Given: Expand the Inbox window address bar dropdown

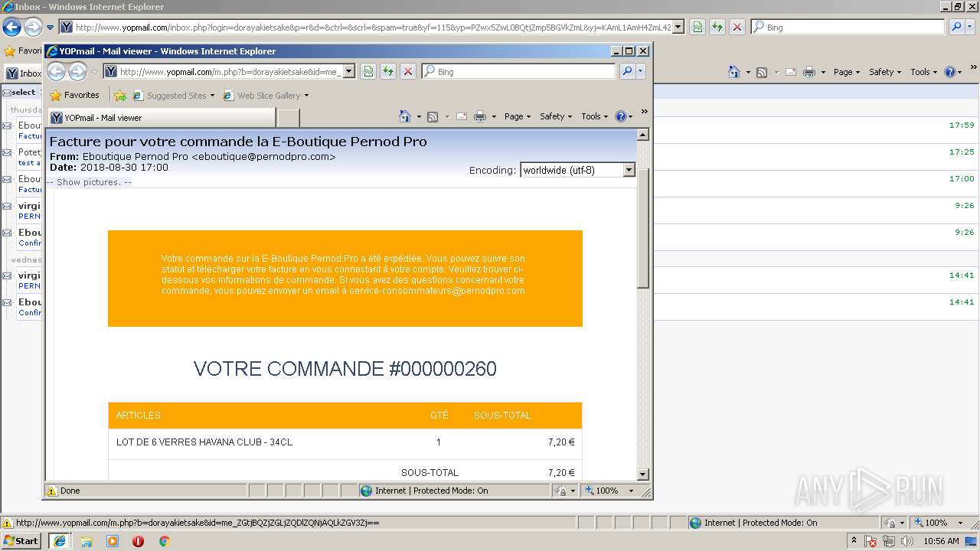Looking at the screenshot, I should [x=678, y=28].
